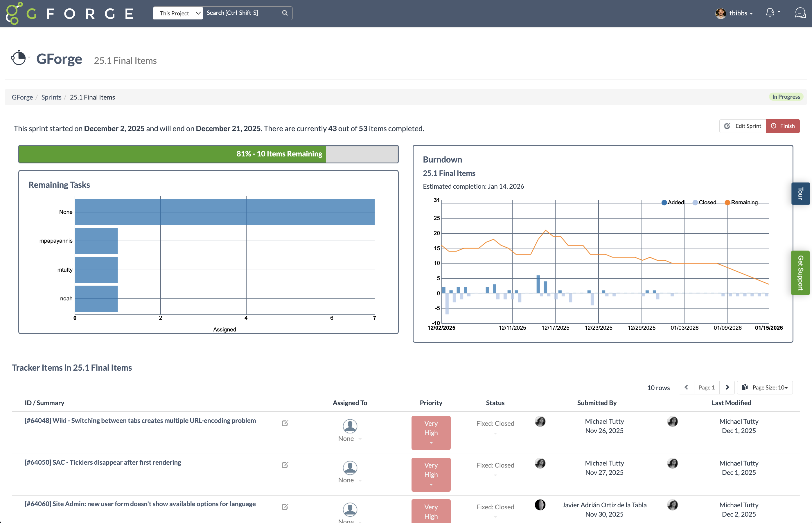Click the 81% sprint progress bar

pos(208,154)
